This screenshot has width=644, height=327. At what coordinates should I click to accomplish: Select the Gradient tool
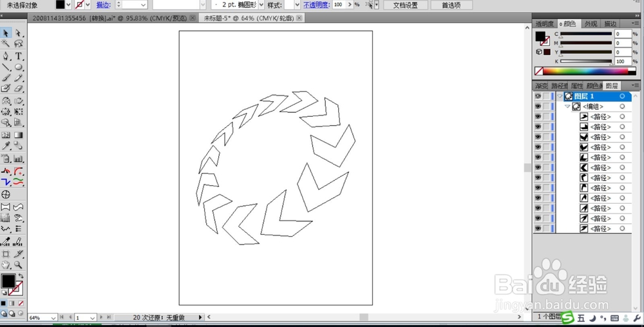[19, 135]
